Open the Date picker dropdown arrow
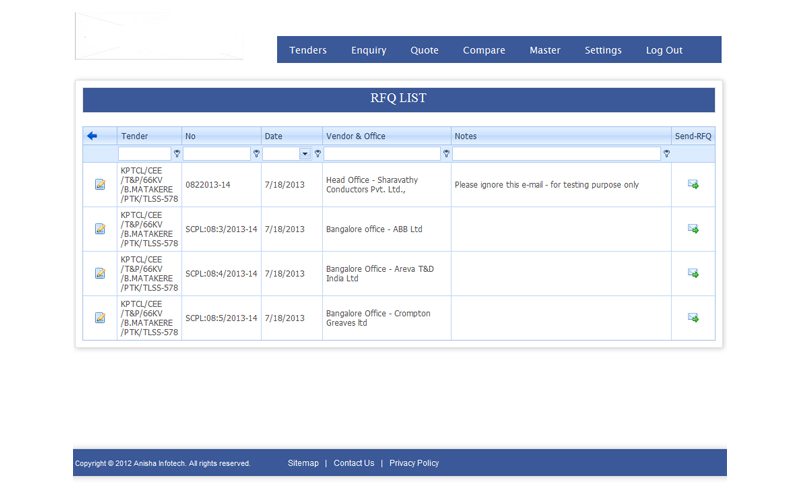 [x=305, y=154]
